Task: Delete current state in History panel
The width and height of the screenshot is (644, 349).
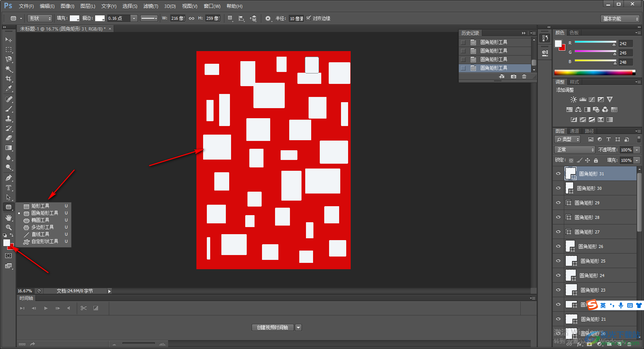Action: tap(524, 76)
